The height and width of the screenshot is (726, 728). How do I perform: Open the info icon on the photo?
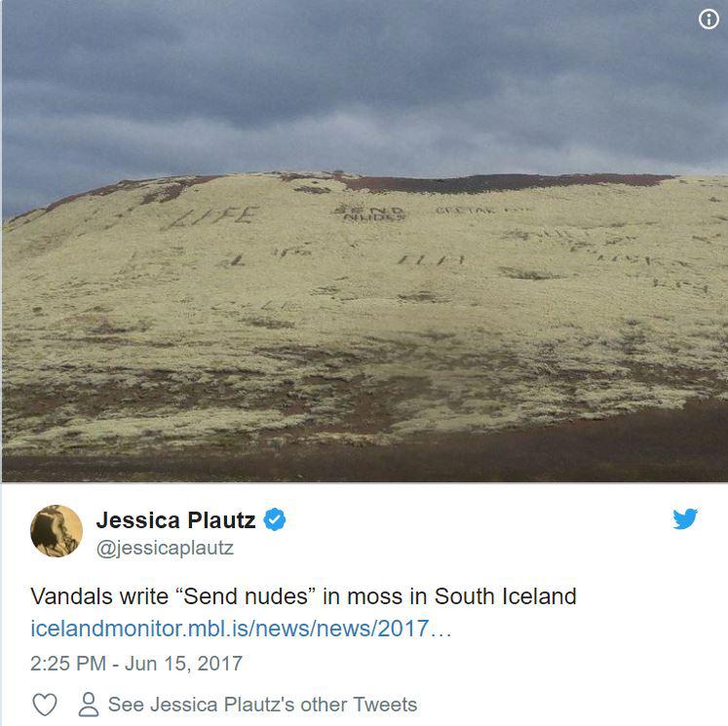pyautogui.click(x=709, y=19)
